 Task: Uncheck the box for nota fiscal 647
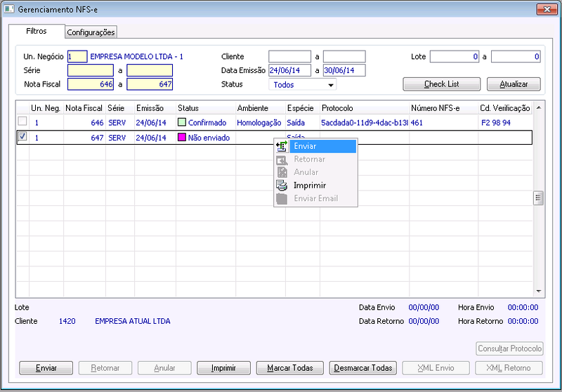pyautogui.click(x=22, y=136)
